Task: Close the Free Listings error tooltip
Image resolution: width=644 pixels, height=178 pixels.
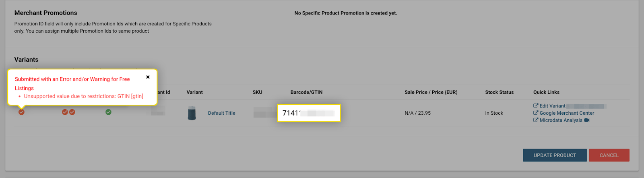Action: pyautogui.click(x=148, y=77)
